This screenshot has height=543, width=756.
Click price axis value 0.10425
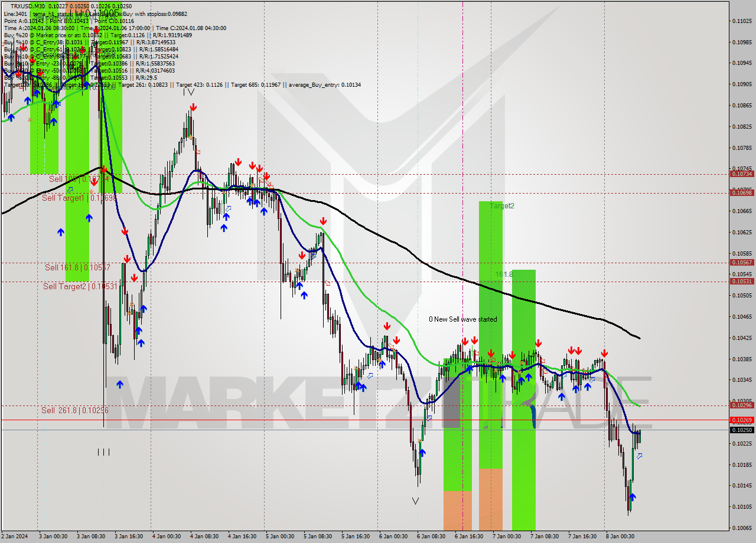(x=742, y=338)
